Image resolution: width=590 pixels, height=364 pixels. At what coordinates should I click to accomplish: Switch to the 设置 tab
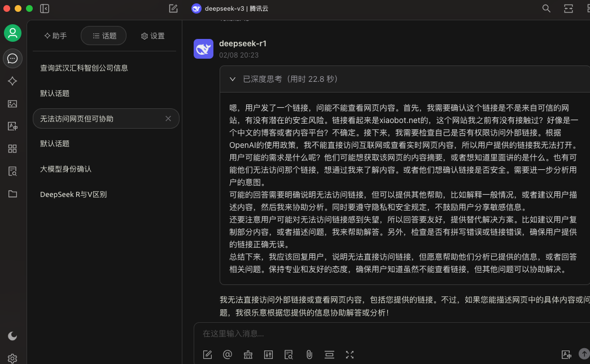coord(152,36)
